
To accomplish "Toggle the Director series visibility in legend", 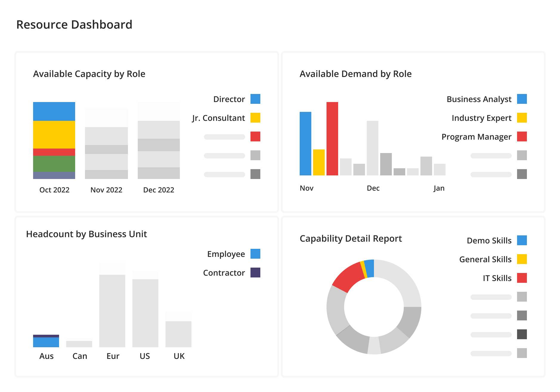I will tap(255, 99).
